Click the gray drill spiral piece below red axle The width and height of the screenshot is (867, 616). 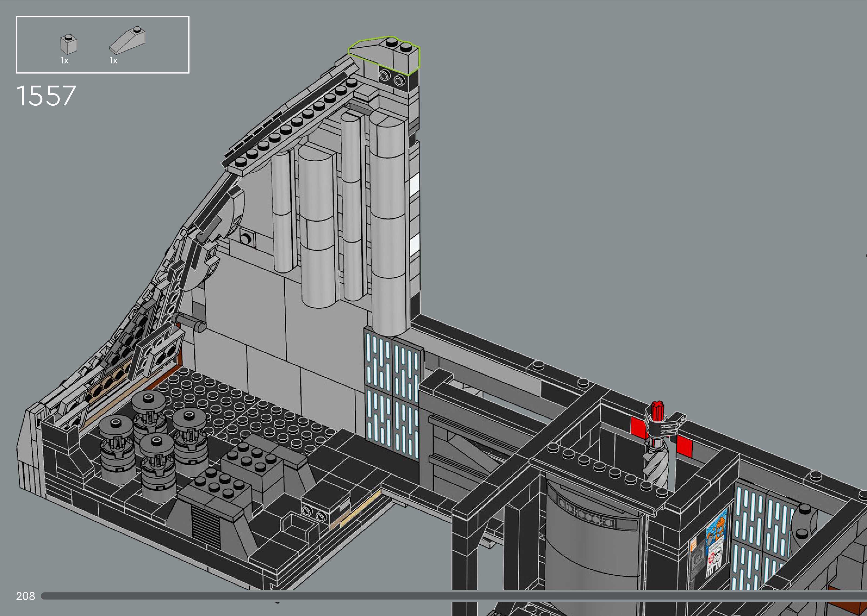coord(656,467)
